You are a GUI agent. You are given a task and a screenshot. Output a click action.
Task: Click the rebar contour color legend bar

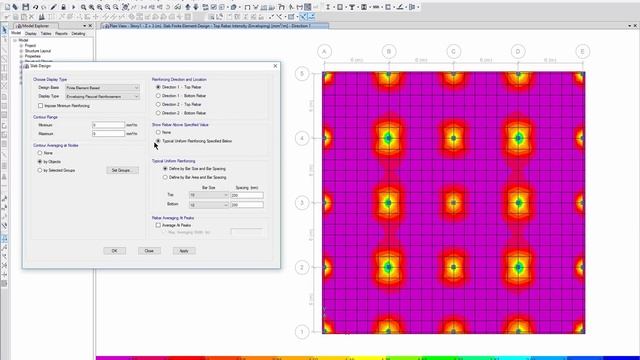[368, 358]
